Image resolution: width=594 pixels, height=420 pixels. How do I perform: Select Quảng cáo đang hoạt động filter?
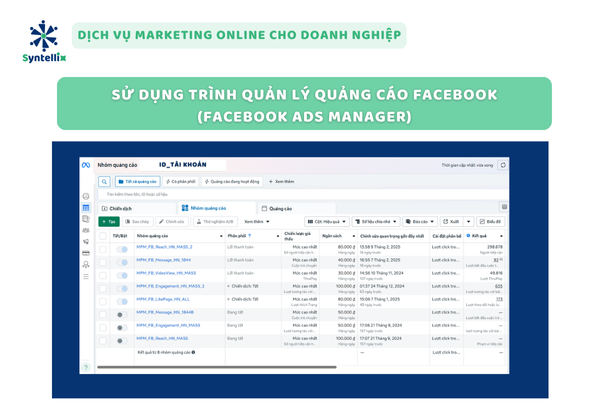[x=232, y=182]
